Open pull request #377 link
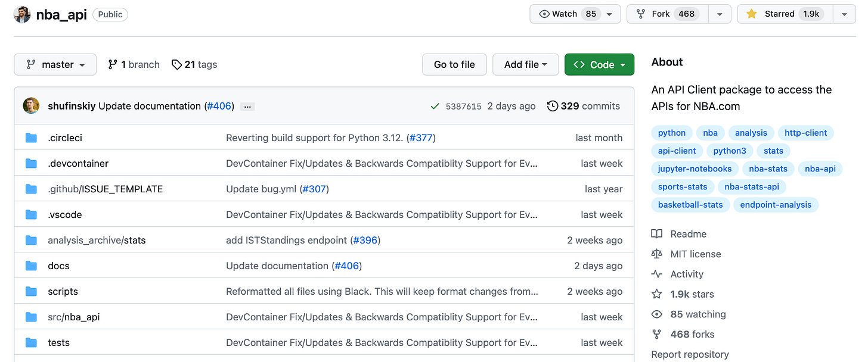Image resolution: width=868 pixels, height=362 pixels. [x=421, y=138]
